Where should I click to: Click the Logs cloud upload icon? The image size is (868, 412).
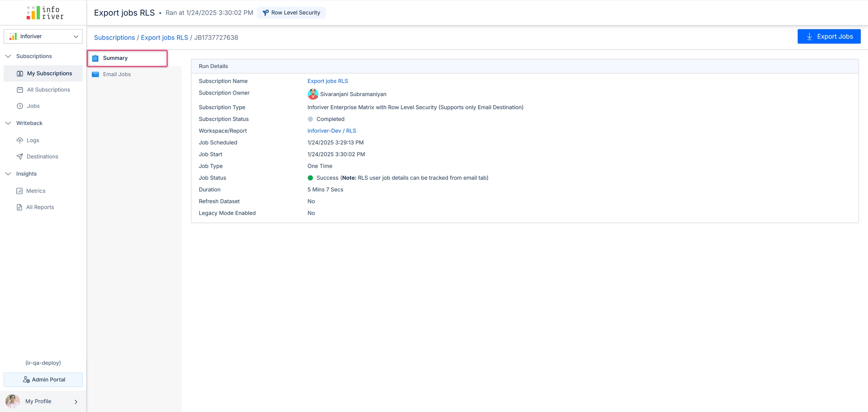[20, 140]
